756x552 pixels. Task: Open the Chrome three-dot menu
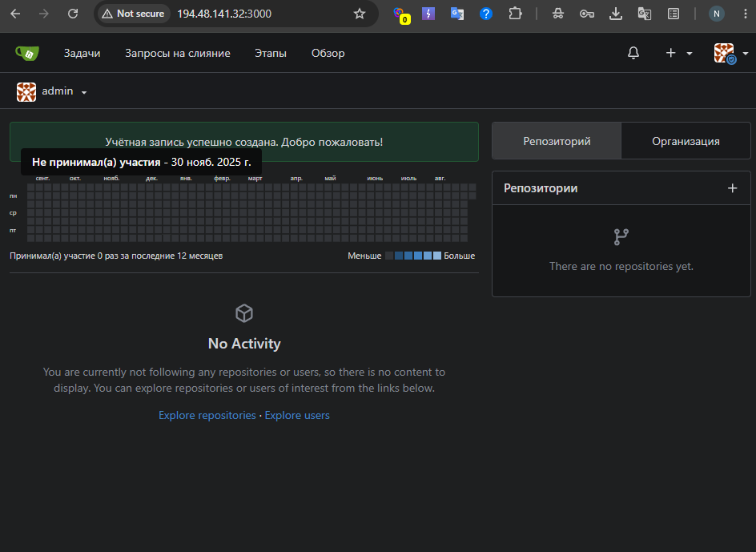(x=746, y=14)
